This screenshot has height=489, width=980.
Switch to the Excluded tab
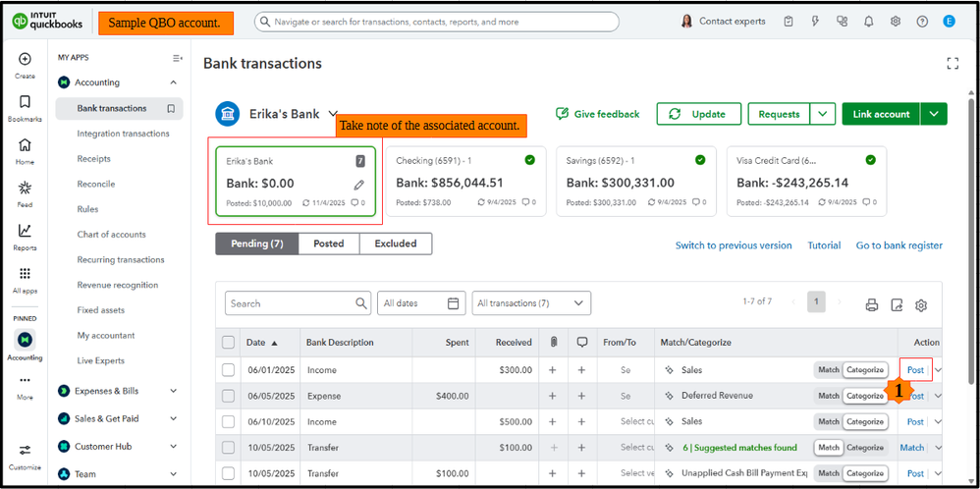(396, 244)
